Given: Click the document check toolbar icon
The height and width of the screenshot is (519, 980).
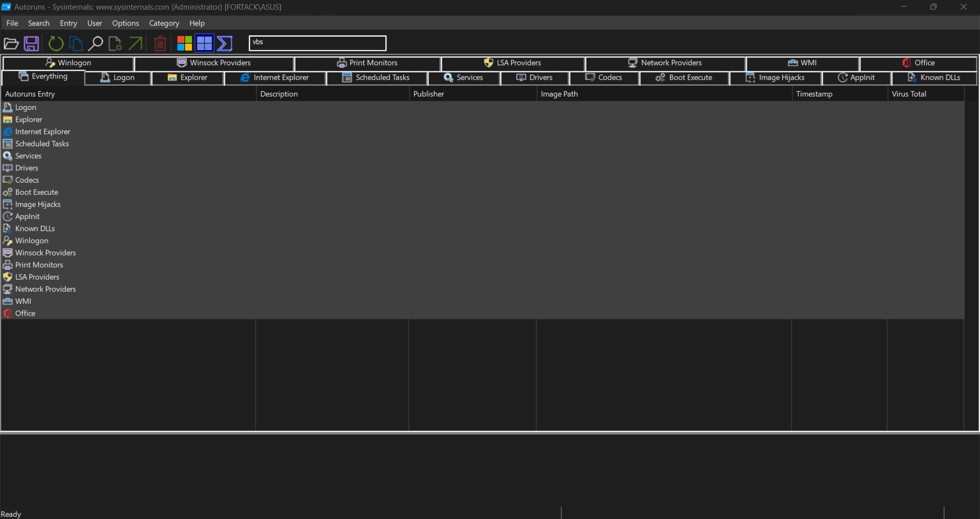Looking at the screenshot, I should tap(115, 44).
